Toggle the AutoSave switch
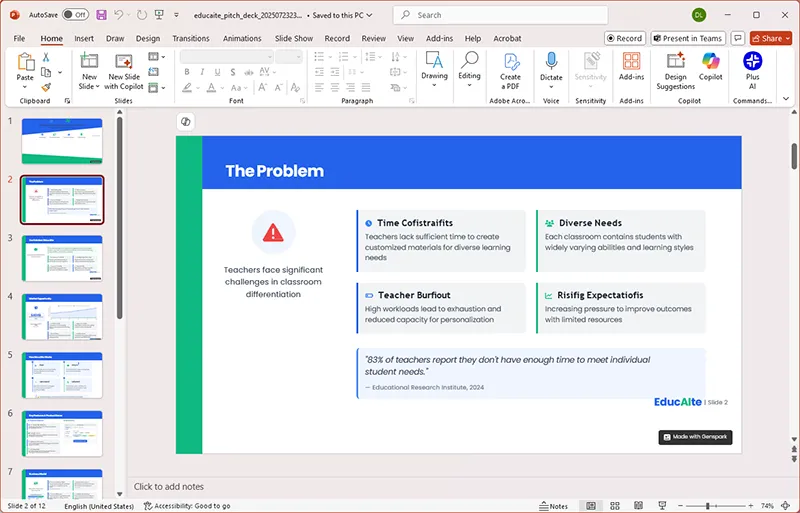The width and height of the screenshot is (800, 513). 75,15
